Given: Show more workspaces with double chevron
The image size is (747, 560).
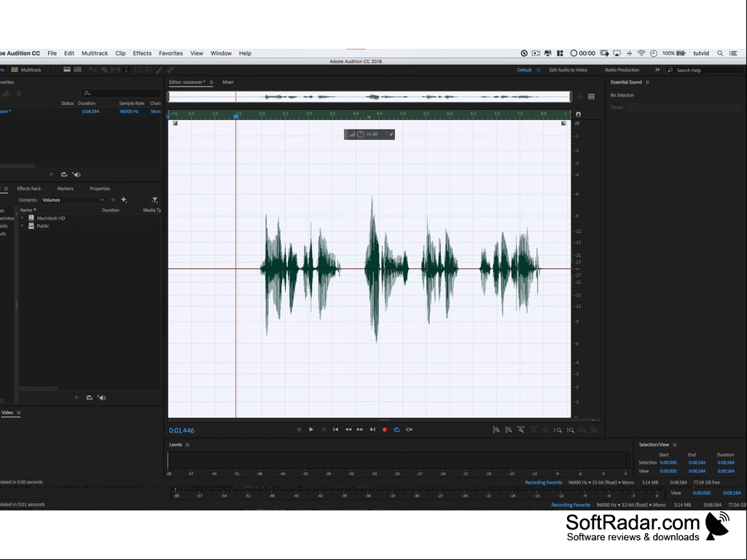Looking at the screenshot, I should (x=657, y=69).
